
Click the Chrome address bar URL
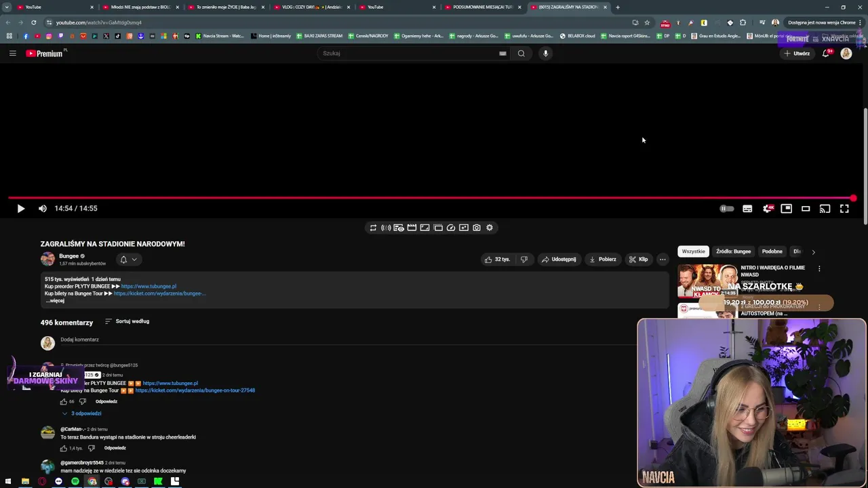point(98,22)
